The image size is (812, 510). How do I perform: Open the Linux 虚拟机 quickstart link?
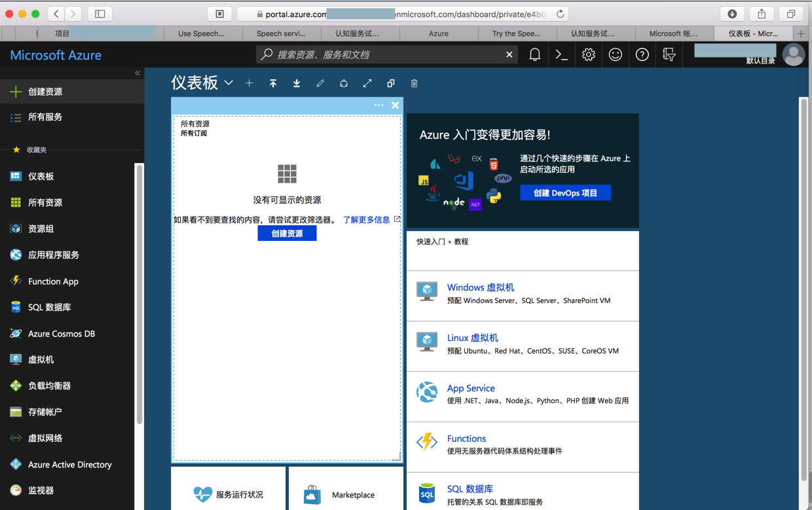click(473, 338)
